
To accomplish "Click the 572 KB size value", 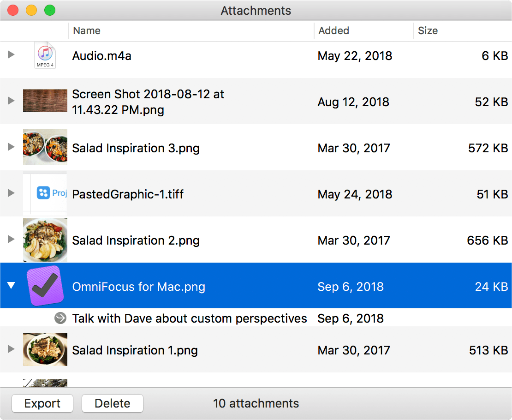I will [488, 149].
